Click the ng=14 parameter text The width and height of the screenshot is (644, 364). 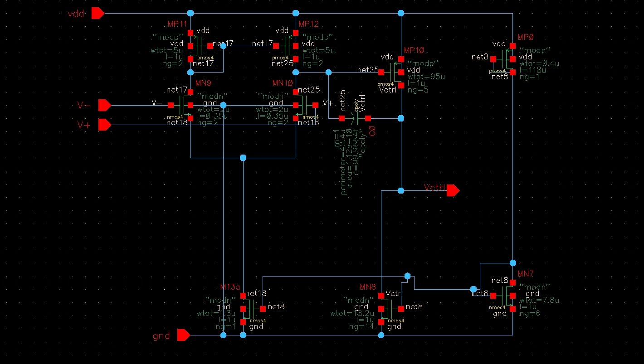tap(361, 326)
